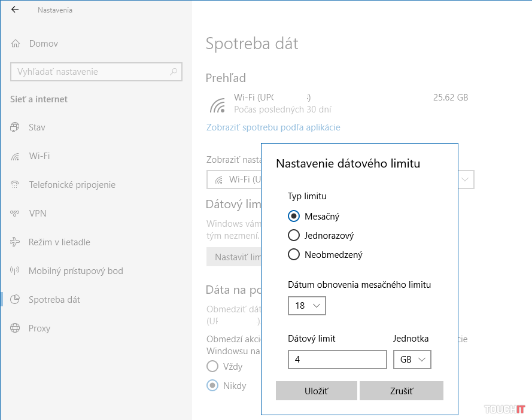The image size is (532, 420).
Task: Open VPN via its icon
Action: 16,214
